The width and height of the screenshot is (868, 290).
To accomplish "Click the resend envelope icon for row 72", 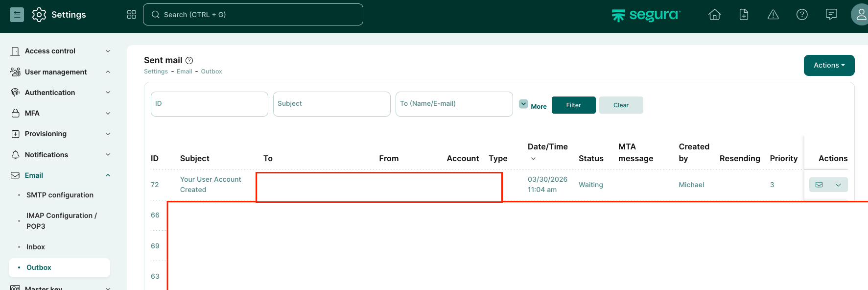I will click(819, 185).
